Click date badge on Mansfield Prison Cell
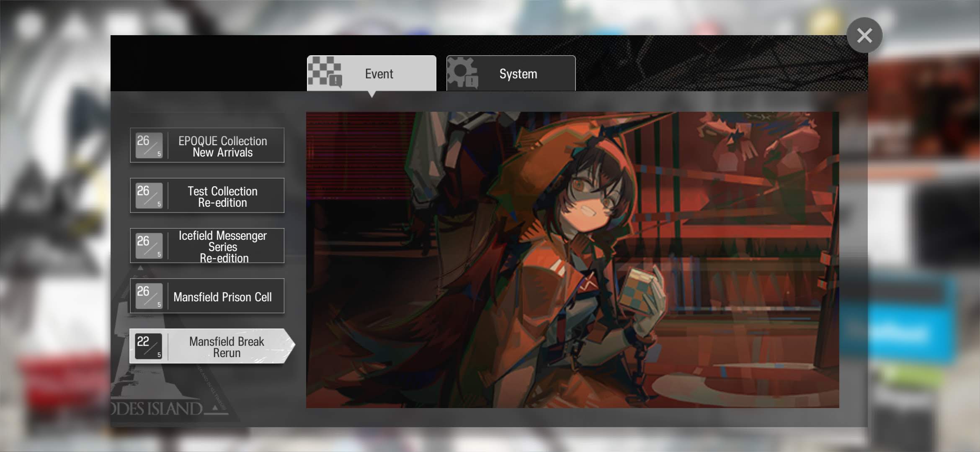Screen dimensions: 980x452 149,296
